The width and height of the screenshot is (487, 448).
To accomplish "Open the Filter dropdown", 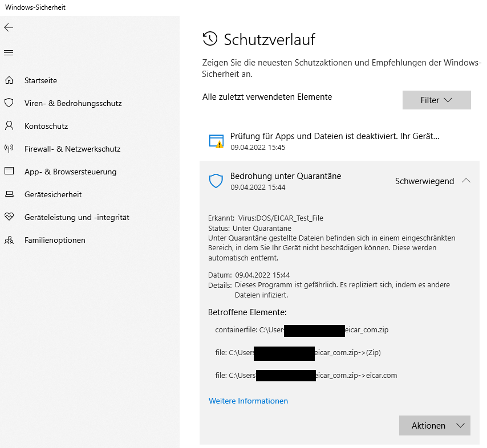I will pyautogui.click(x=436, y=100).
